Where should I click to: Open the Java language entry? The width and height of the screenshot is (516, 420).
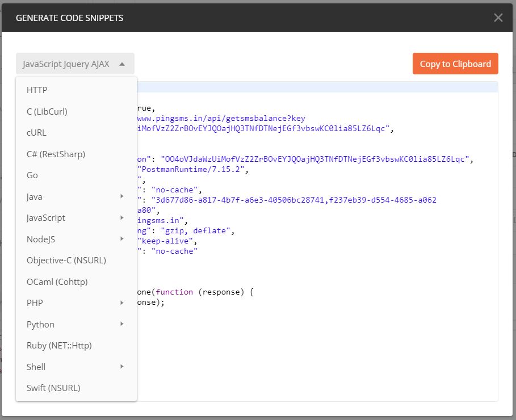[76, 196]
